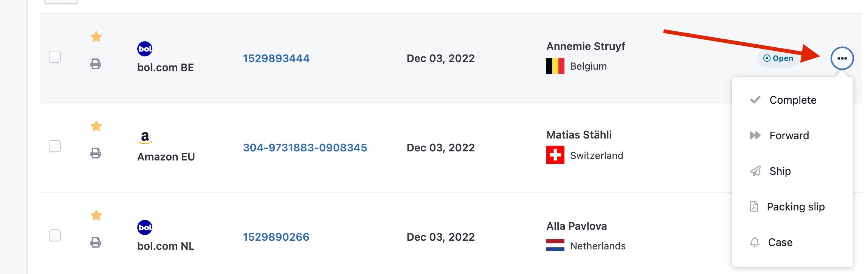
Task: Print the Amazon EU order
Action: (x=96, y=153)
